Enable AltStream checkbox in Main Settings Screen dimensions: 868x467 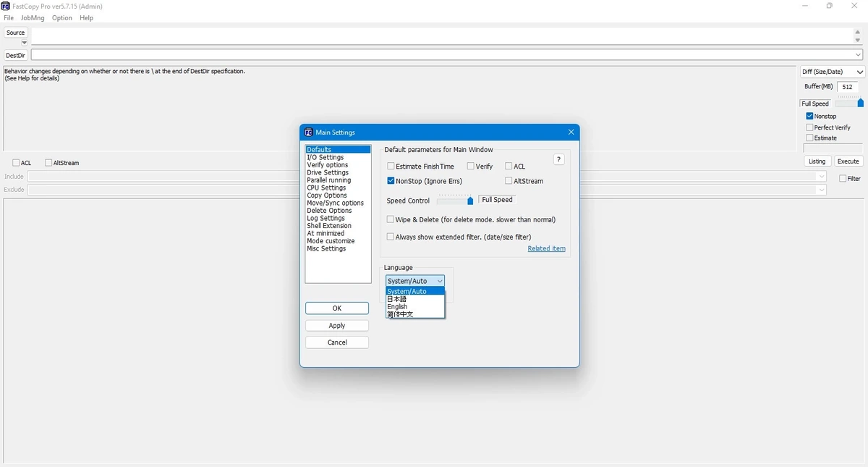coord(509,181)
